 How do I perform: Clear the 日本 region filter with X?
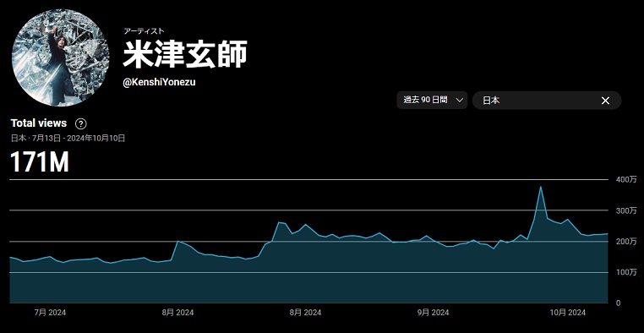[x=605, y=101]
